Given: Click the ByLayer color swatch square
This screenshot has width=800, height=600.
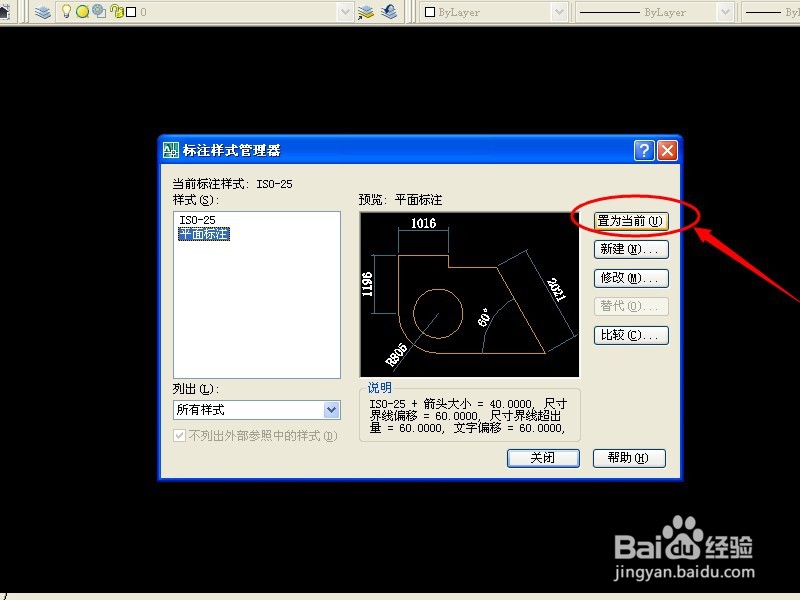Looking at the screenshot, I should point(430,12).
